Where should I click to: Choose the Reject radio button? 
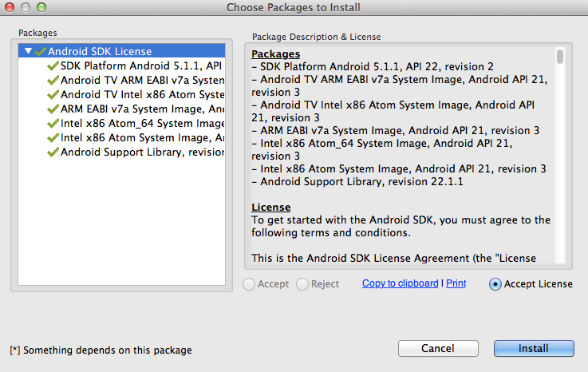pyautogui.click(x=302, y=284)
